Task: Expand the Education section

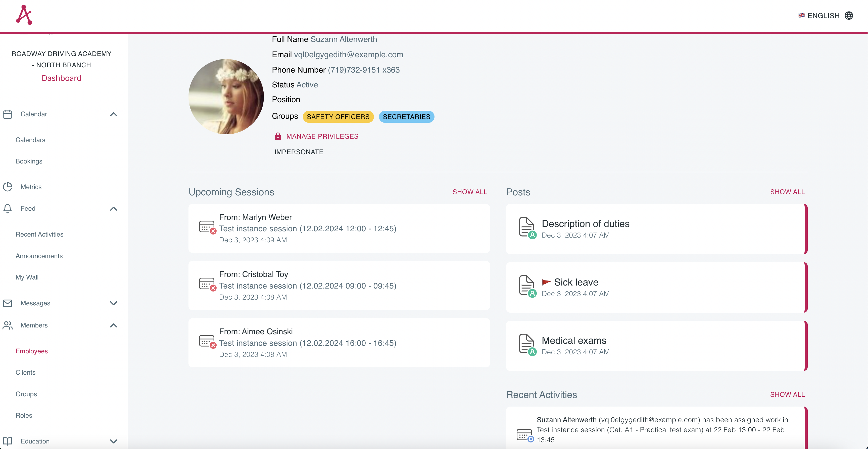Action: click(x=114, y=441)
